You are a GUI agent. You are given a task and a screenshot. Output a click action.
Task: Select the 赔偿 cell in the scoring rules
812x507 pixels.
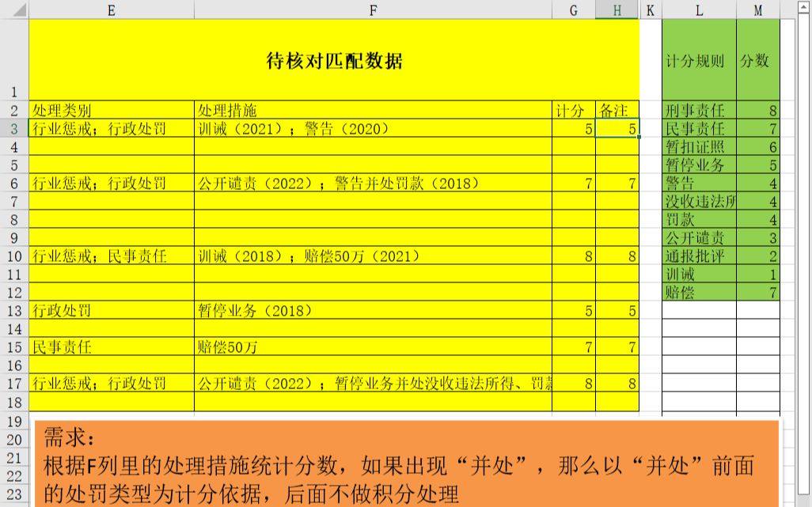[x=698, y=292]
